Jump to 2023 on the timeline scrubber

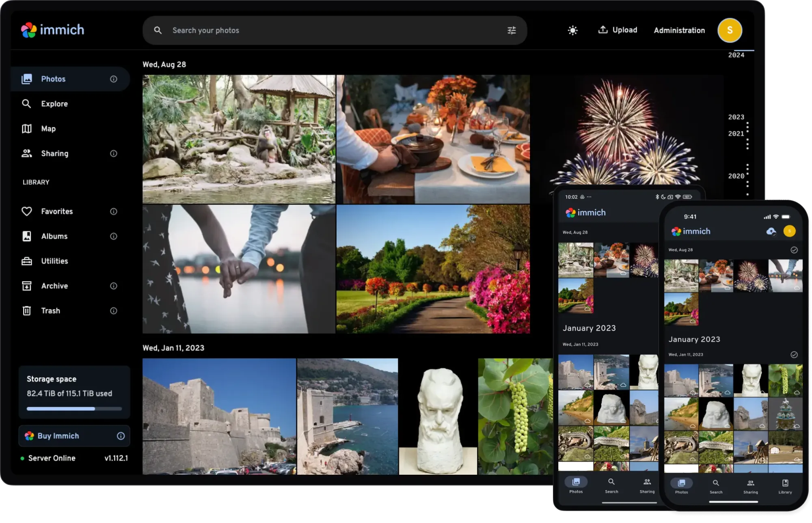coord(736,117)
